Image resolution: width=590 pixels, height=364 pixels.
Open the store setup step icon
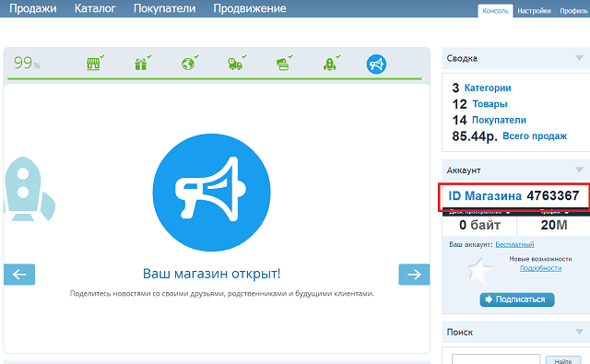[94, 64]
